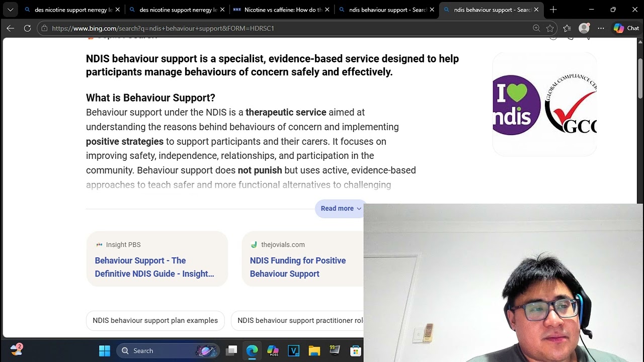Go back to the previous page
Viewport: 644px width, 362px height.
coord(10,28)
